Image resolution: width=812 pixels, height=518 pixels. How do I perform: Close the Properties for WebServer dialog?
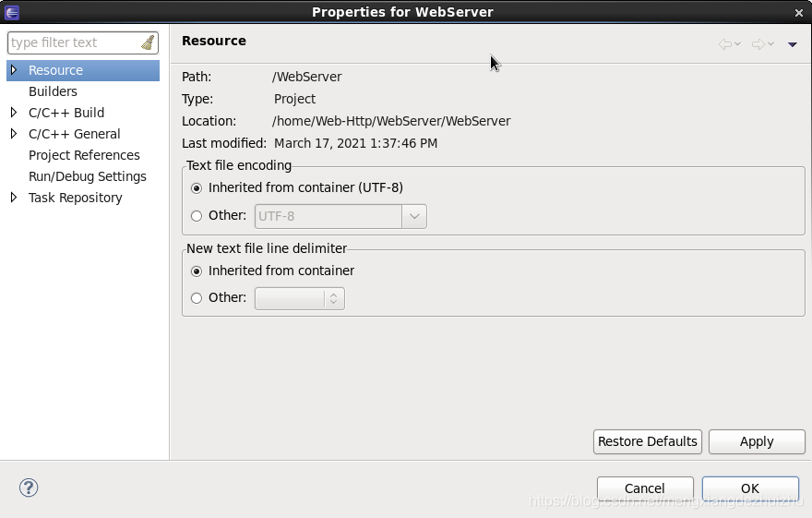[798, 13]
